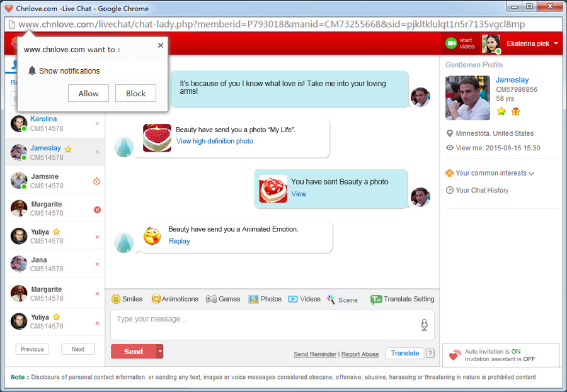This screenshot has height=392, width=567.
Task: Click View high-definition photo link
Action: click(214, 141)
